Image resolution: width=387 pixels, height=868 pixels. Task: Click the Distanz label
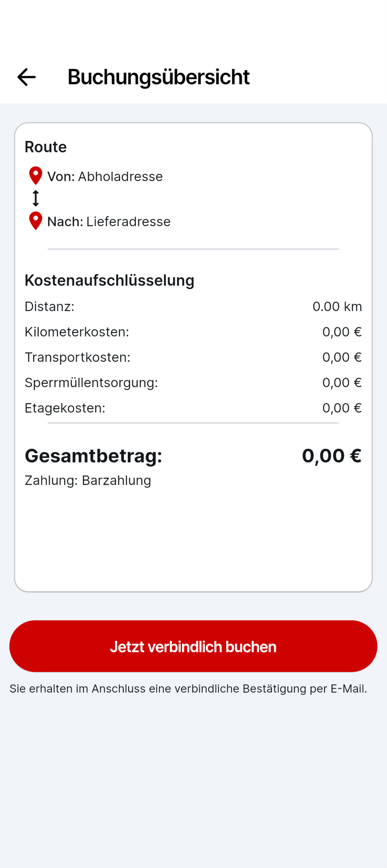[x=50, y=307]
